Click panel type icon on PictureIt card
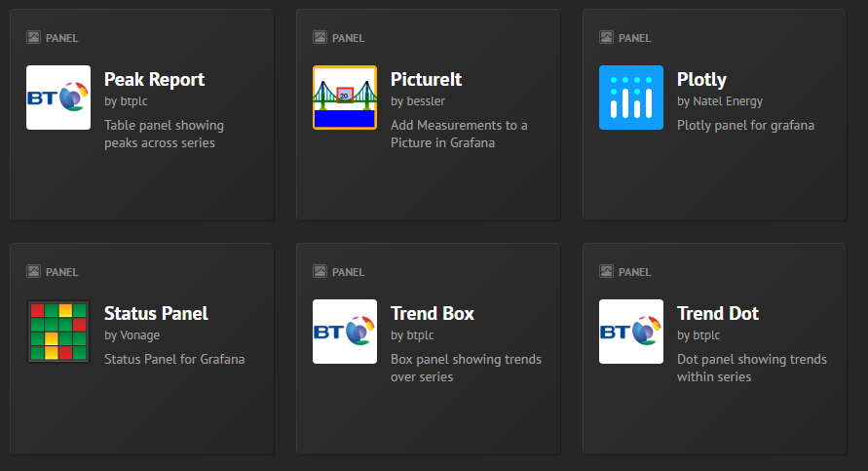Viewport: 868px width, 471px height. (320, 37)
